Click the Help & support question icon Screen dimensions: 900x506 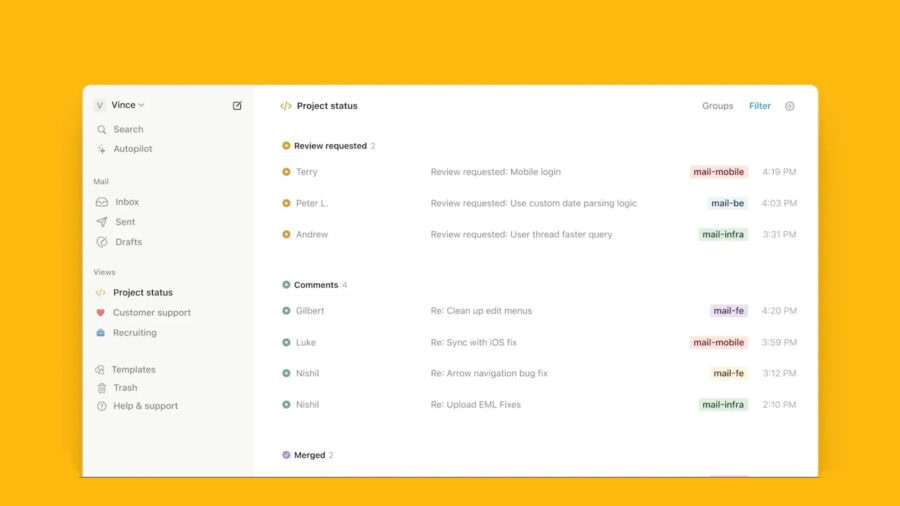102,406
